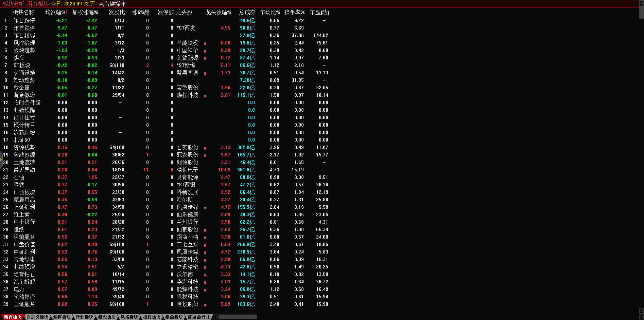644x320 pixels.
Task: Click leading stock 凤凰传媒 in 上证红利 row
Action: coord(187,207)
